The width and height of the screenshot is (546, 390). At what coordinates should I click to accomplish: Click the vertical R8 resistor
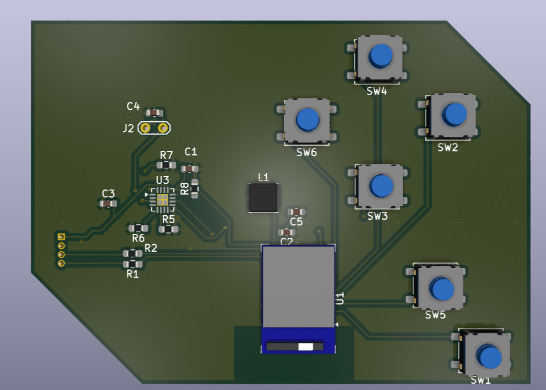[x=194, y=188]
